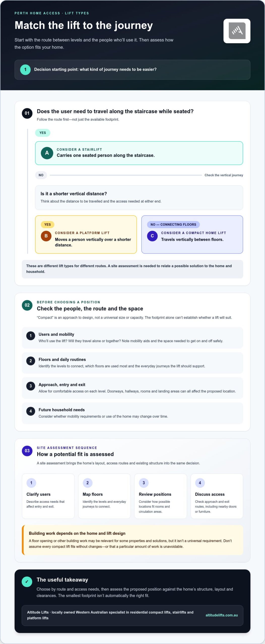265x644 pixels.
Task: Click the Users and mobility item
Action: pyautogui.click(x=132, y=338)
